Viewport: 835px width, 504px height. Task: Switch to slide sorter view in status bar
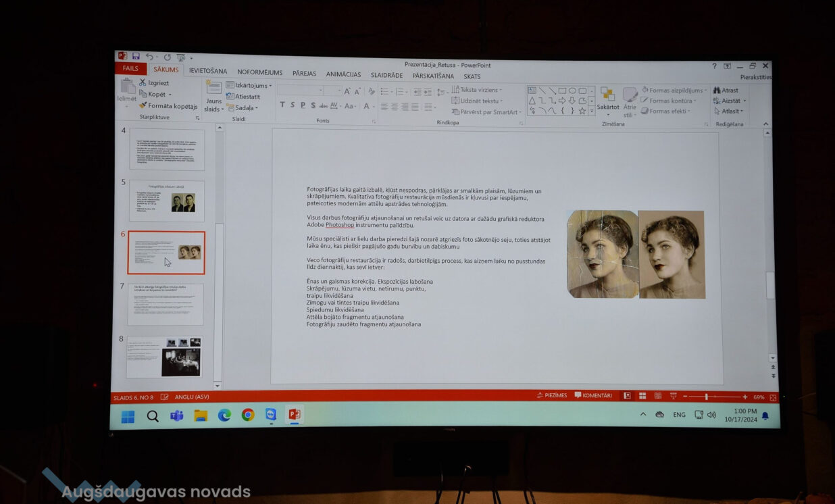pos(640,396)
